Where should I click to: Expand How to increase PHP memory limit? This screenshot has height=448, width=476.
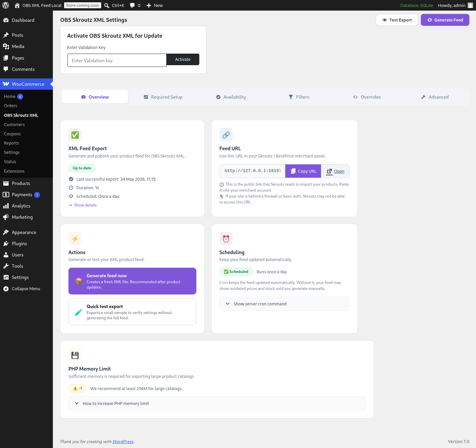217,403
